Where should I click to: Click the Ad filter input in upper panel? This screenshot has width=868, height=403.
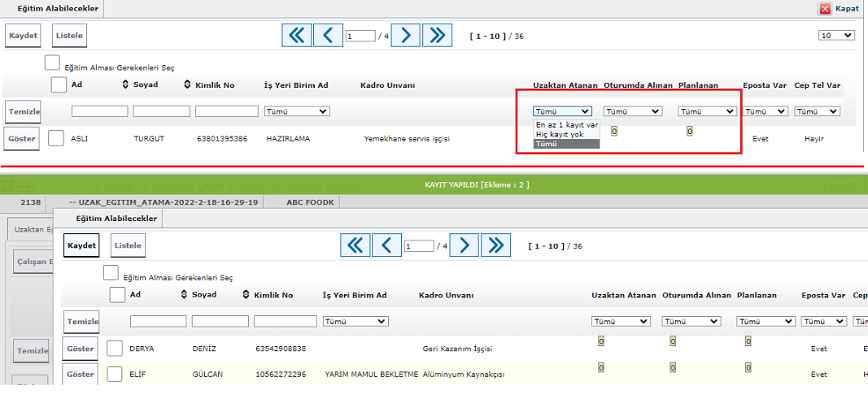coord(99,111)
